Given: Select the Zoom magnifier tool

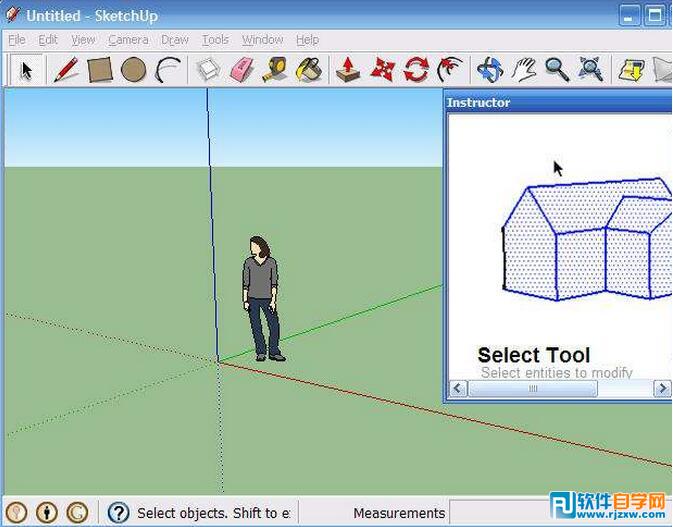Looking at the screenshot, I should coord(557,70).
